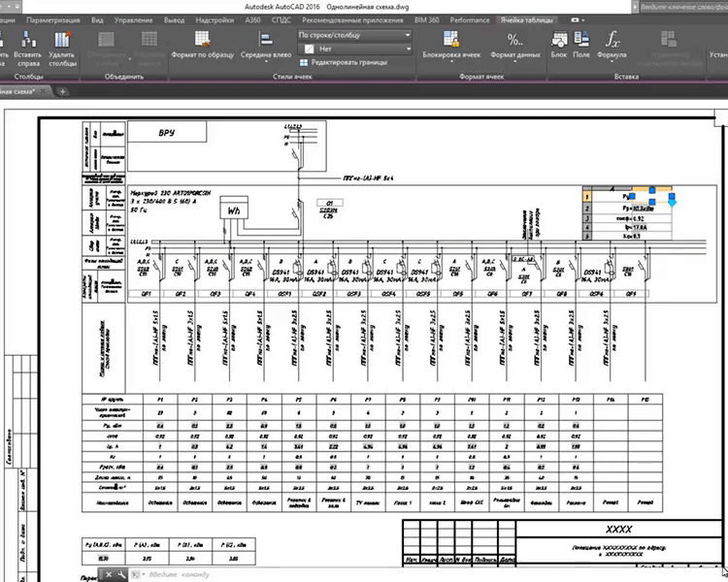Image resolution: width=728 pixels, height=582 pixels.
Task: Click the Стили ячеек panel title
Action: tap(292, 77)
